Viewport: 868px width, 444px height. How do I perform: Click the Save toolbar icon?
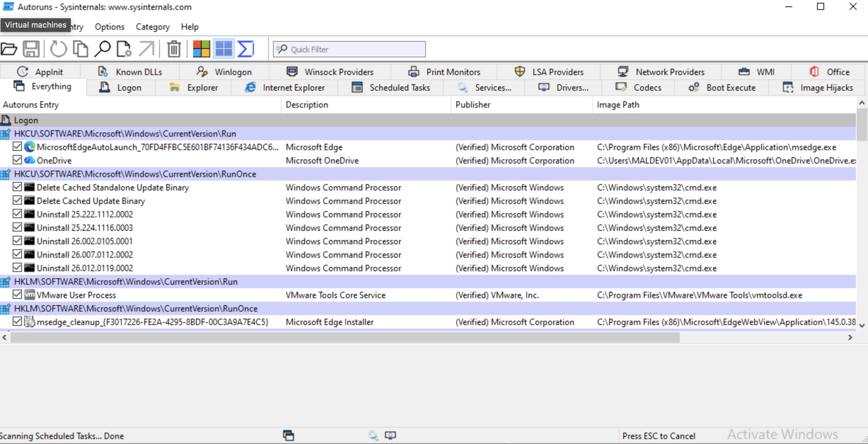[31, 49]
